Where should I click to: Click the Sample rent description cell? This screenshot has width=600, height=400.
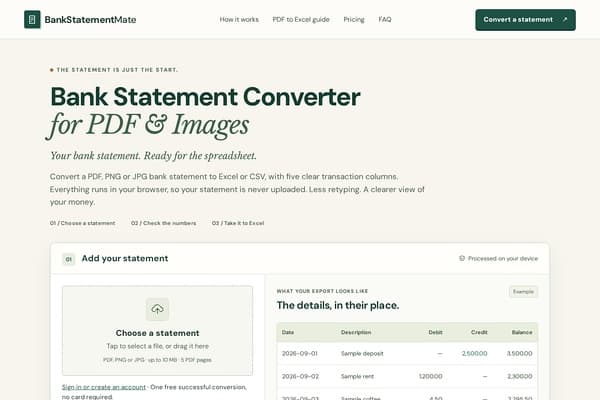tap(357, 376)
